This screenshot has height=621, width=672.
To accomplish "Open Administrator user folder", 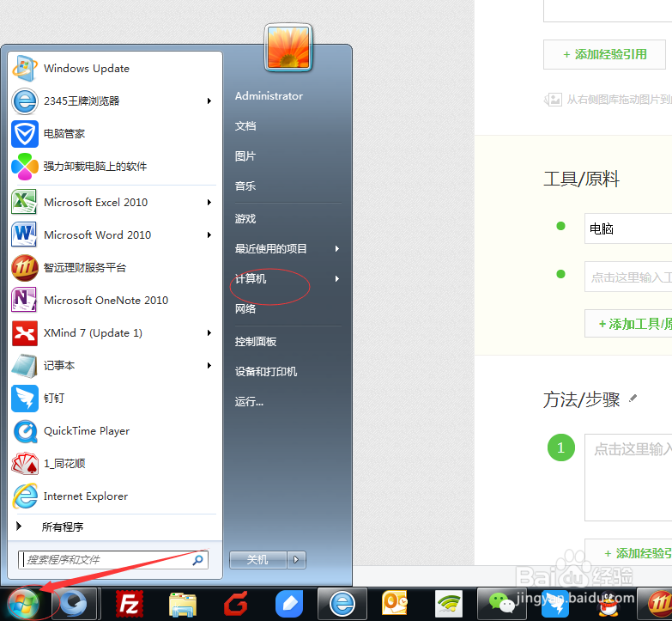I will pyautogui.click(x=269, y=95).
